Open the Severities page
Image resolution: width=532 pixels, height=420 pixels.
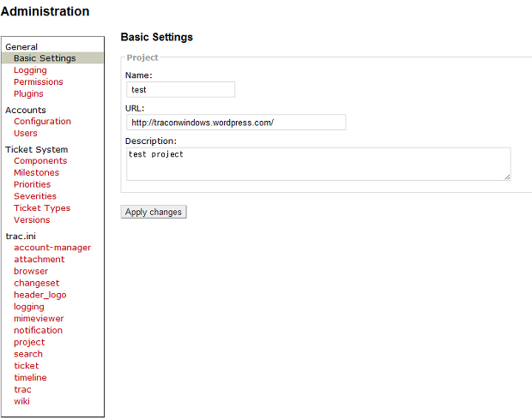point(35,196)
